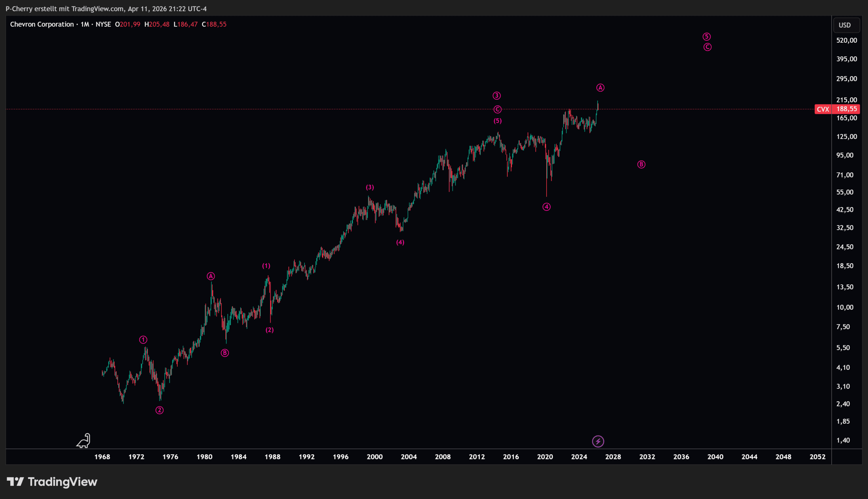Click the TradingView logo icon
Image resolution: width=868 pixels, height=499 pixels.
(x=15, y=482)
